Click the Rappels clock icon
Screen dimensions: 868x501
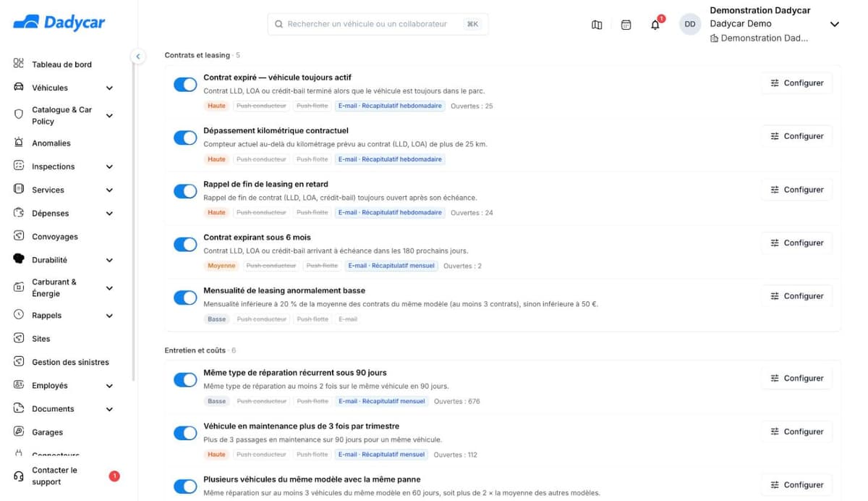19,315
